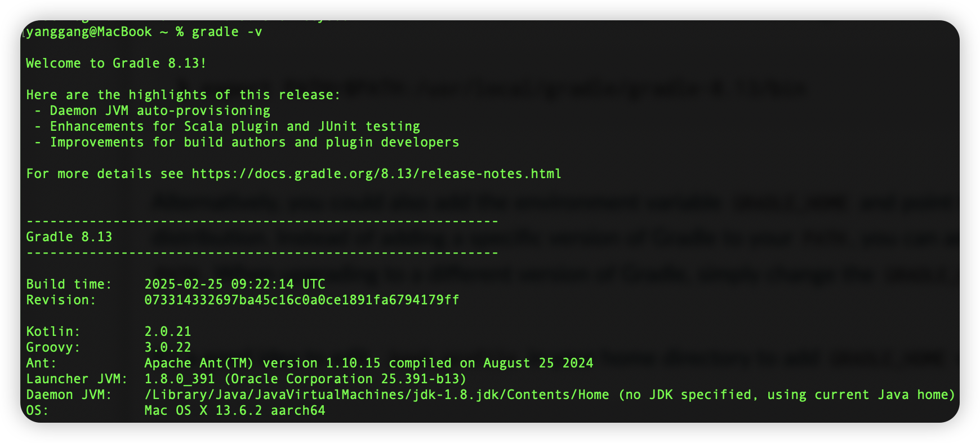Click the Scala plugin and JUnit enhancements line
Image resolution: width=980 pixels, height=443 pixels.
click(x=235, y=126)
